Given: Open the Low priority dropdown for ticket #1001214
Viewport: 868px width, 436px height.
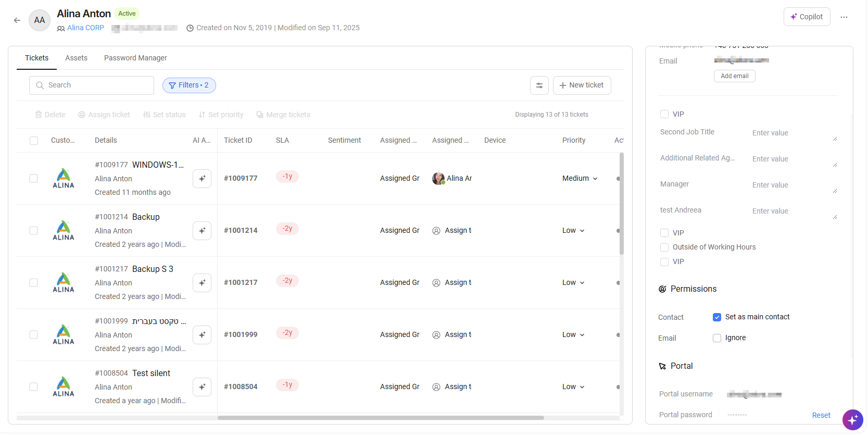Looking at the screenshot, I should (x=573, y=230).
